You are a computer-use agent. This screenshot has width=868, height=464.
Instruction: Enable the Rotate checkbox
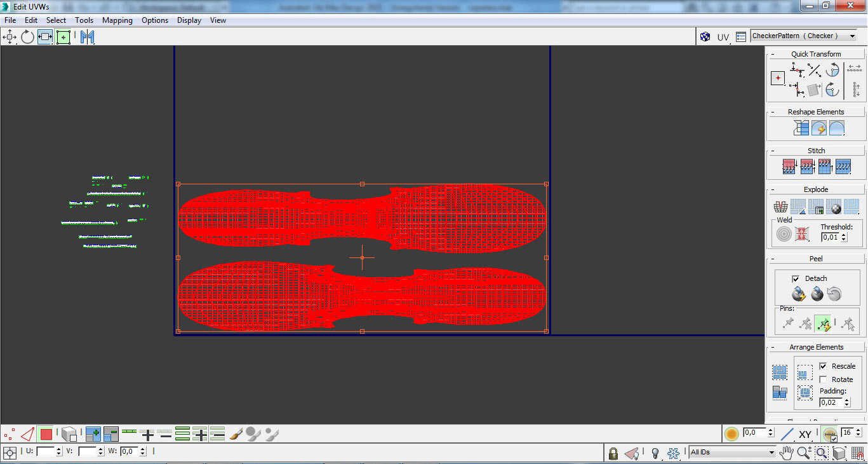pyautogui.click(x=823, y=379)
